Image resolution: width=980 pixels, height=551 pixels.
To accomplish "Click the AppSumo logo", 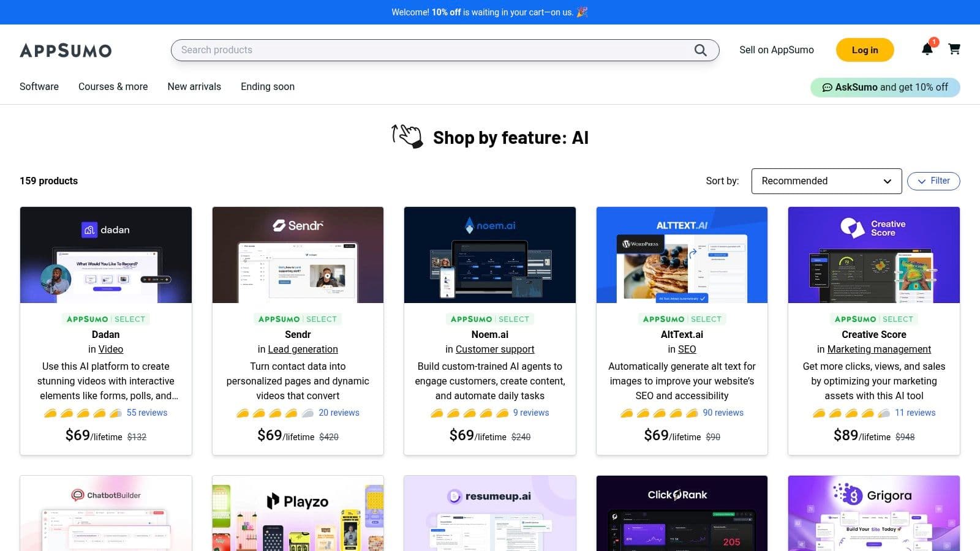I will coord(66,50).
